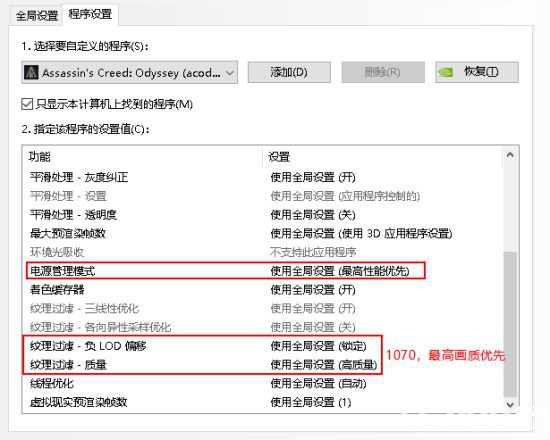Image resolution: width=550 pixels, height=440 pixels.
Task: Open 虚拟现实预渲染帧数 value 使用全局设置 (1)
Action: pos(311,402)
